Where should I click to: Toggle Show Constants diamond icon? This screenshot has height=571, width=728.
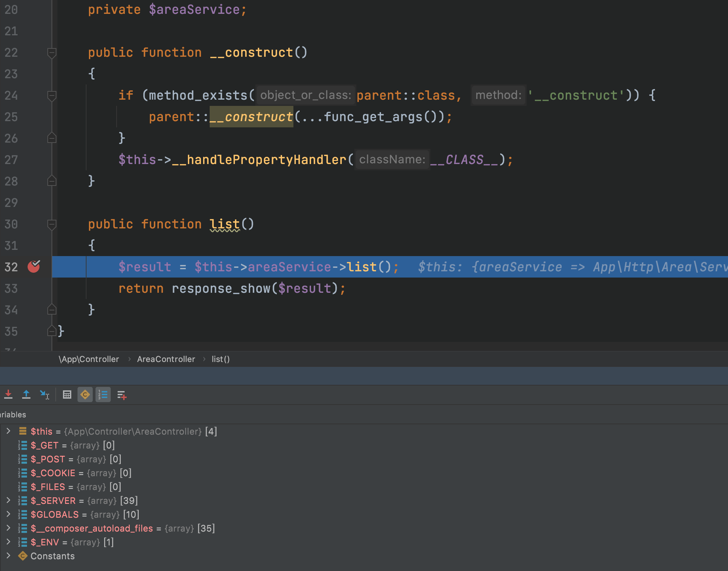click(85, 395)
